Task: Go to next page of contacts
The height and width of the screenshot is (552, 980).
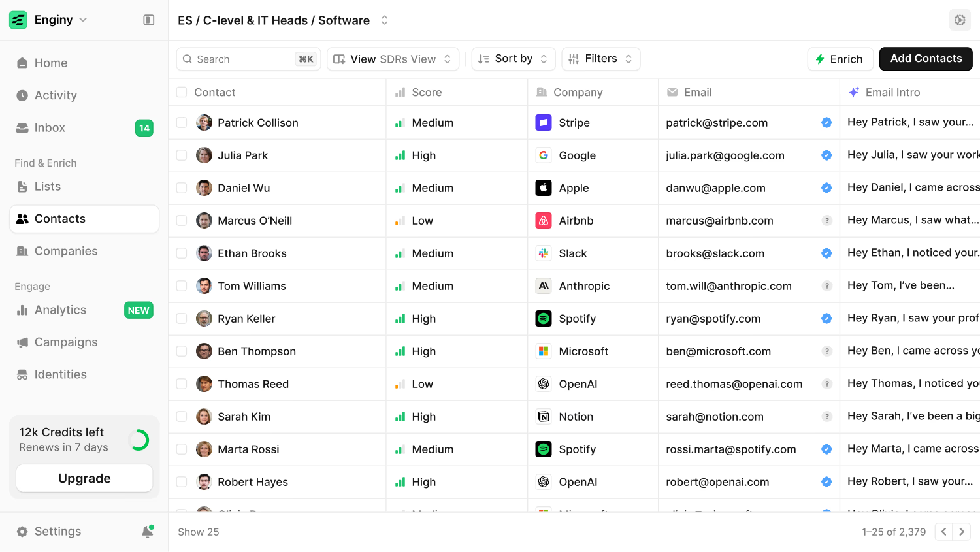Action: click(x=962, y=532)
